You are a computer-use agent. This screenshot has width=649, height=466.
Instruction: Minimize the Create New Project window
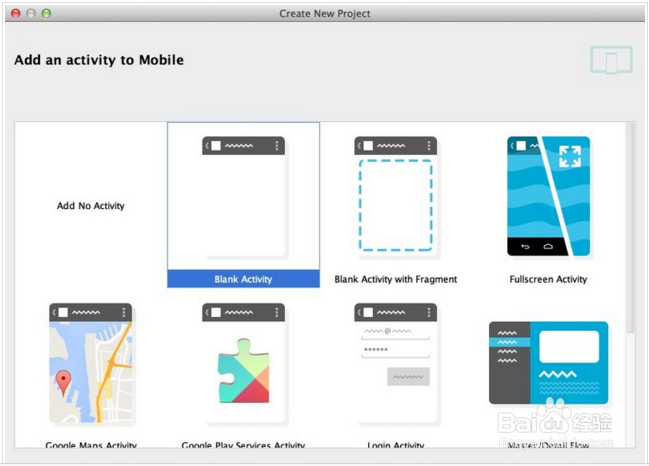point(31,13)
